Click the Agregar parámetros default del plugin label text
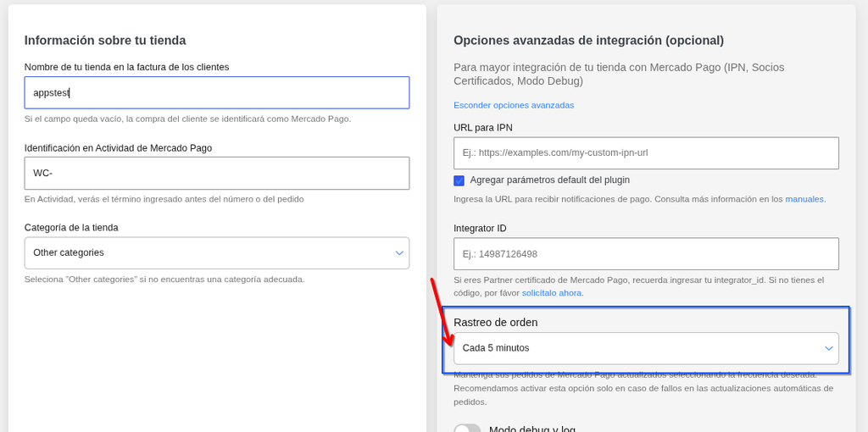 549,180
